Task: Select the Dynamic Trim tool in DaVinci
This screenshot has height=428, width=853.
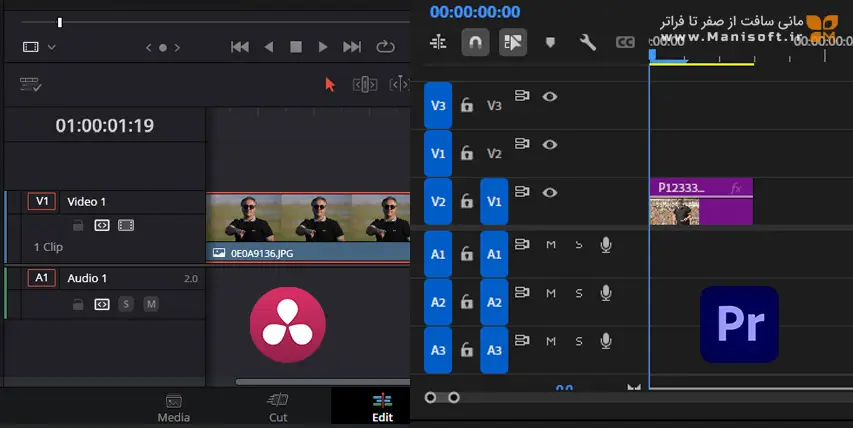Action: tap(399, 84)
